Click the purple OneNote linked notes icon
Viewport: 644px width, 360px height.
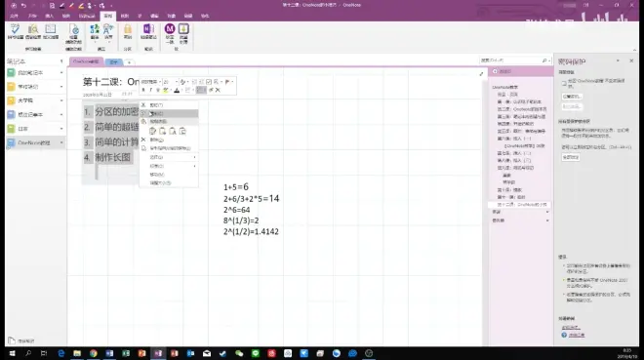coord(148,29)
